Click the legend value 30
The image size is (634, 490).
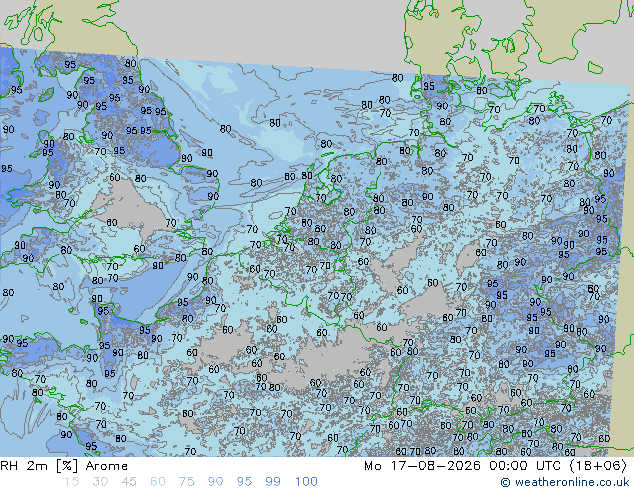(100, 482)
